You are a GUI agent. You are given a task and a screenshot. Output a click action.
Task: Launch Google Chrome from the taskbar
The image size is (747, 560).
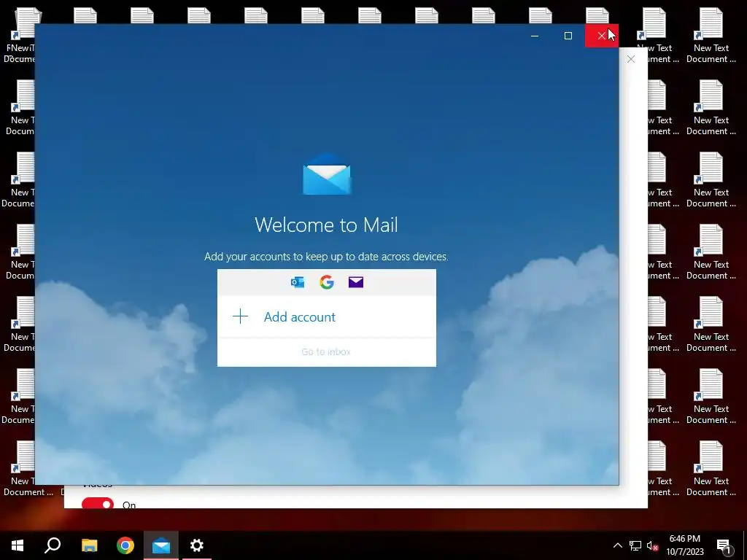point(125,545)
